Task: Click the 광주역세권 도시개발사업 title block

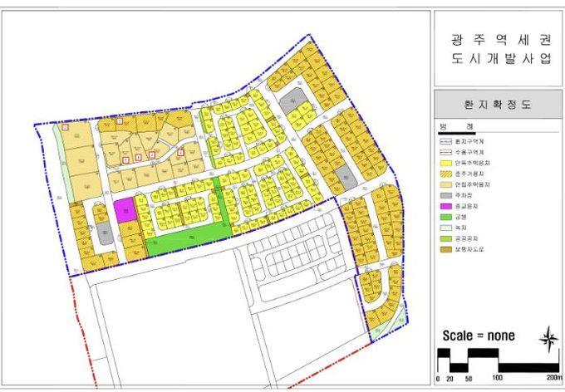Action: click(x=499, y=48)
